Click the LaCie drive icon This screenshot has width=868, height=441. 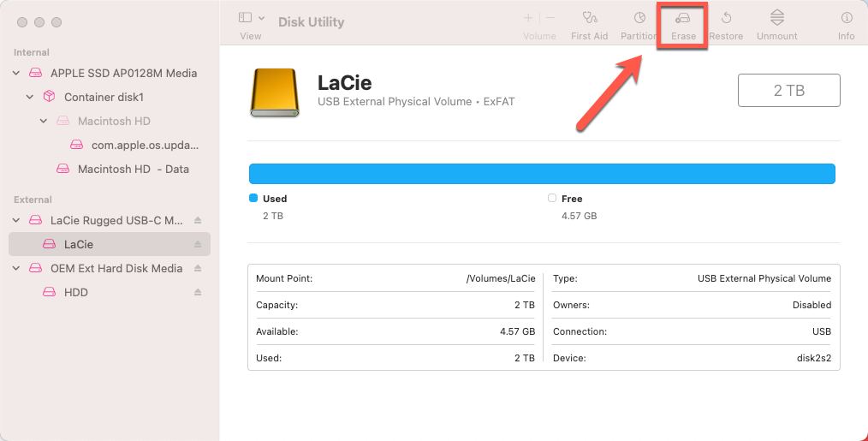(275, 92)
